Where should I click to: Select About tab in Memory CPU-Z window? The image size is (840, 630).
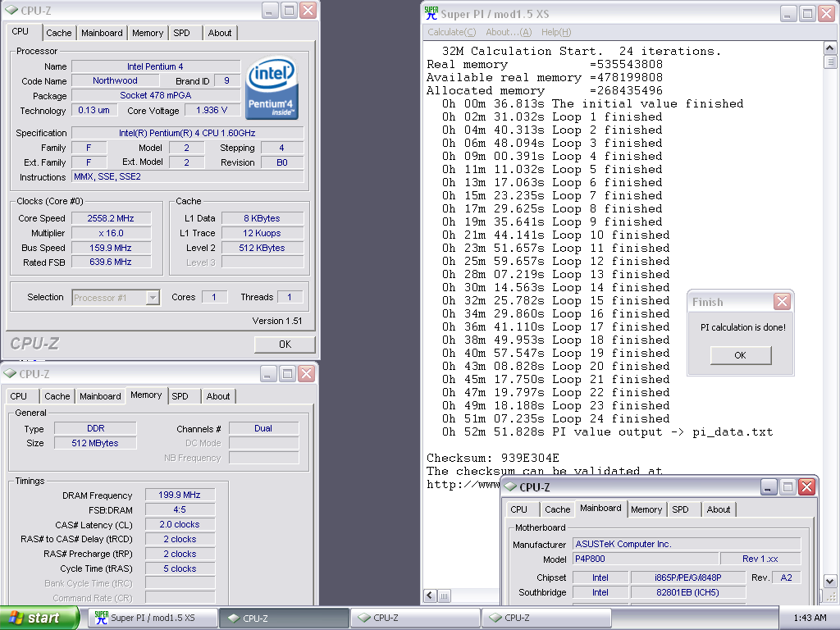[x=218, y=396]
